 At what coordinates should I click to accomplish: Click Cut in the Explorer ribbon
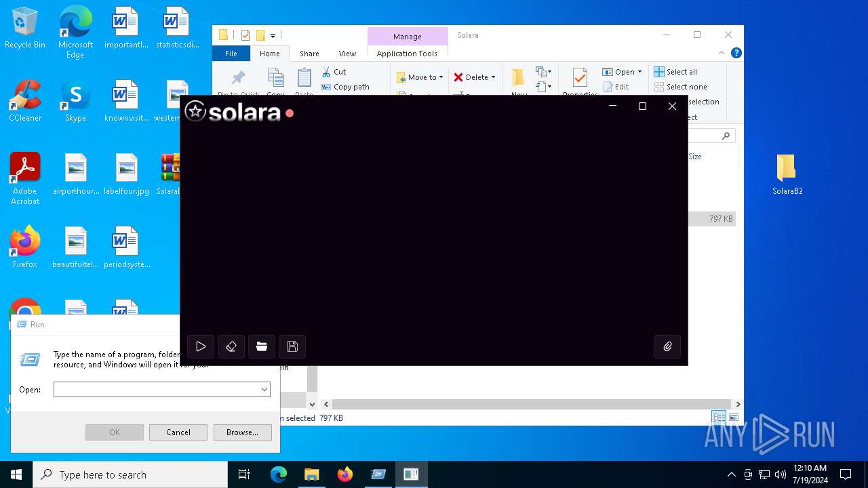pos(334,71)
